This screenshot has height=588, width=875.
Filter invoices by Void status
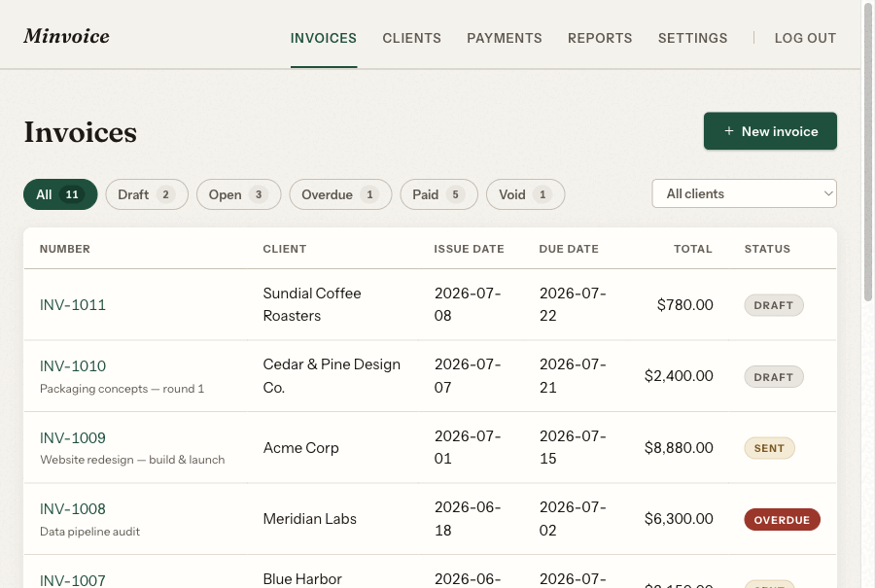(525, 194)
